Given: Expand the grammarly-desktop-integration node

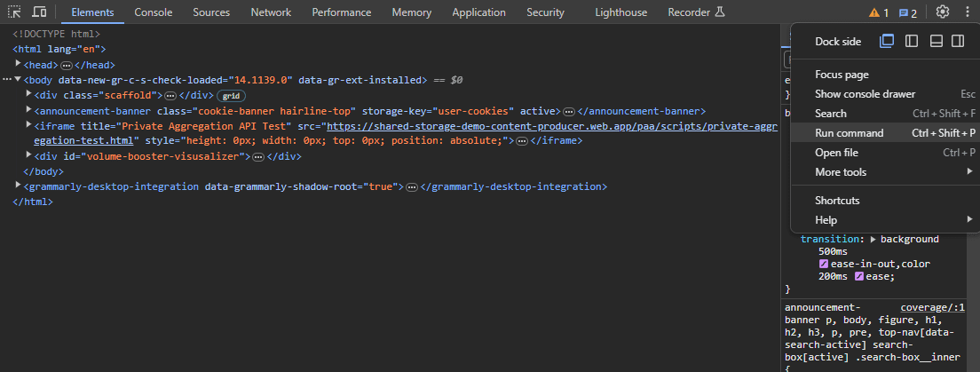Looking at the screenshot, I should click(18, 185).
